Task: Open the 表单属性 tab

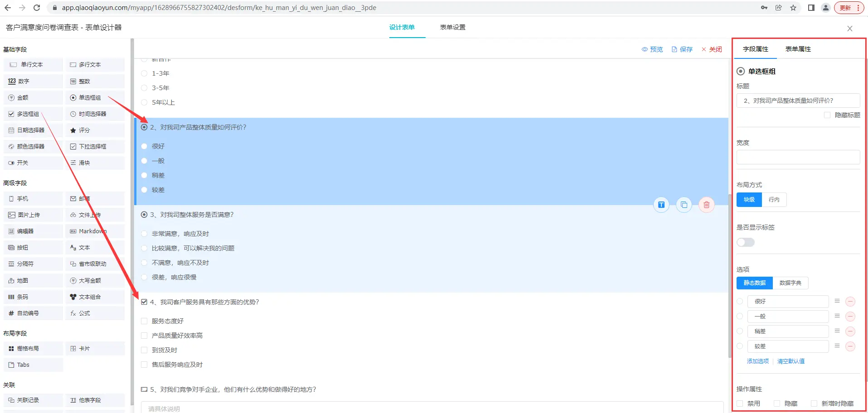Action: [798, 49]
